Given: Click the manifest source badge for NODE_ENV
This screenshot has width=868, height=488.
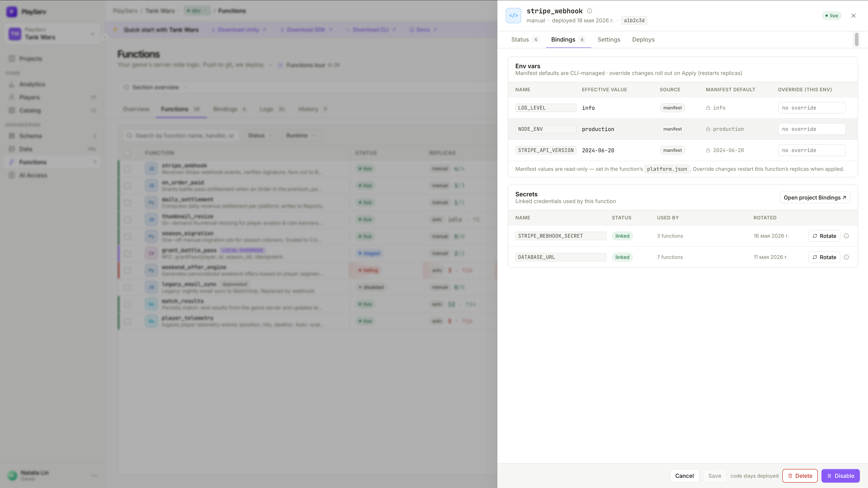Looking at the screenshot, I should (672, 129).
